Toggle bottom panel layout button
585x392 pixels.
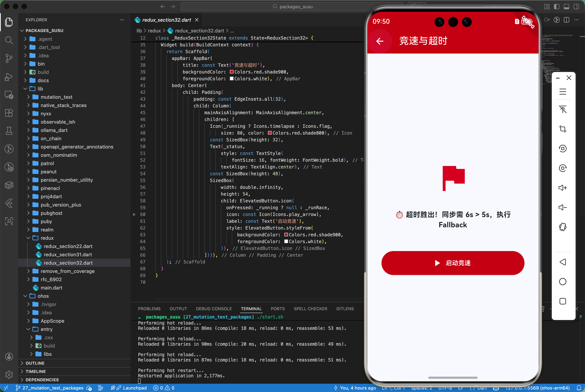(x=567, y=7)
